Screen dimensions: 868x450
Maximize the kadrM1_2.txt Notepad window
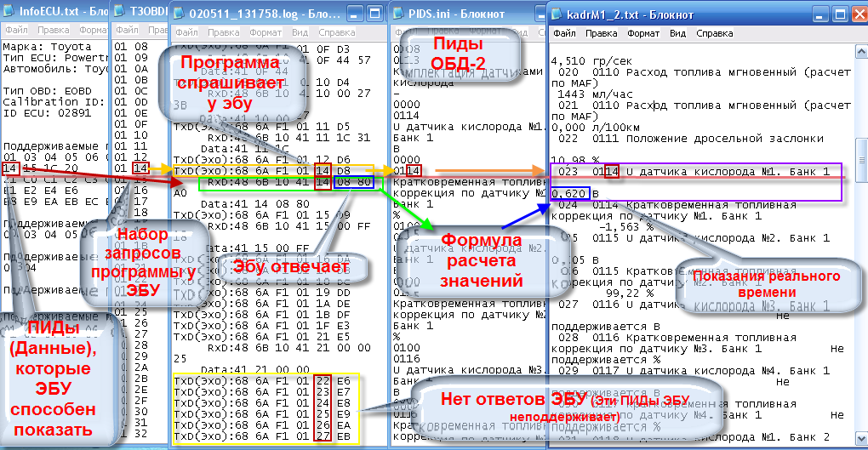click(x=838, y=14)
